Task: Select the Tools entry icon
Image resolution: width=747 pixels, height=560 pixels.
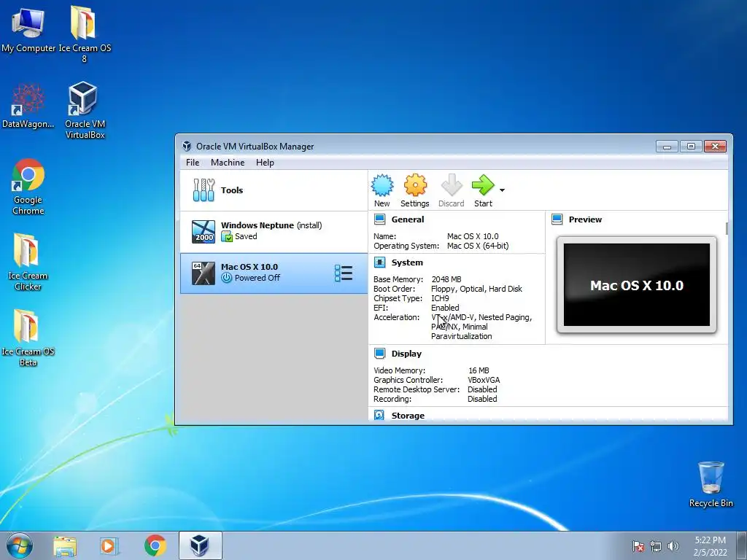Action: (204, 190)
